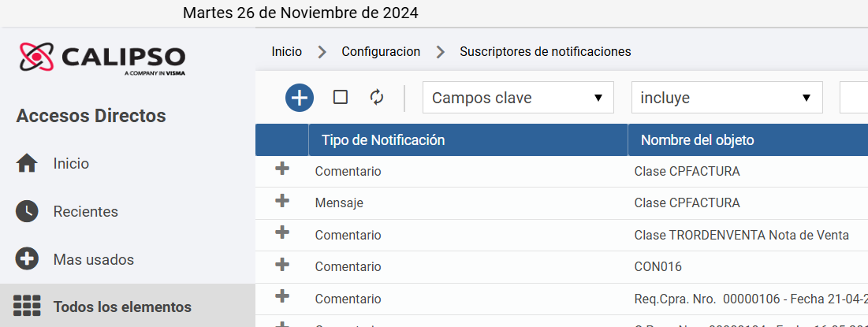Viewport: 868px width, 327px height.
Task: Expand the TRORDENVENTA Nota de Venta row
Action: (x=282, y=232)
